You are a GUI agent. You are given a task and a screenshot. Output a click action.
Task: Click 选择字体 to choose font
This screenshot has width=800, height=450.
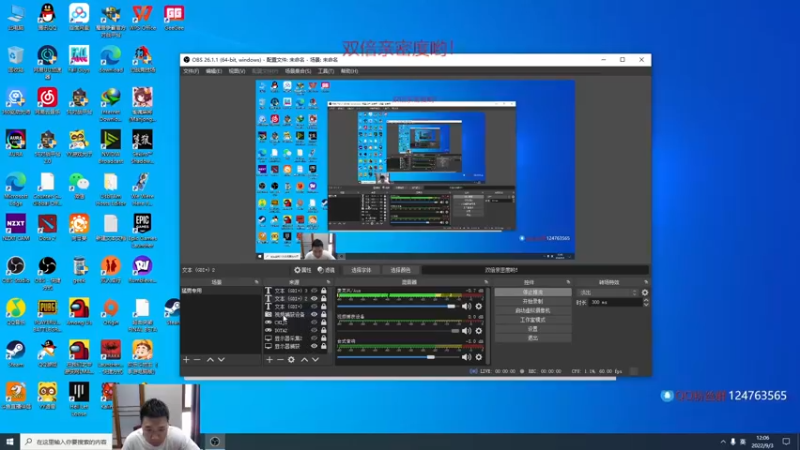361,270
